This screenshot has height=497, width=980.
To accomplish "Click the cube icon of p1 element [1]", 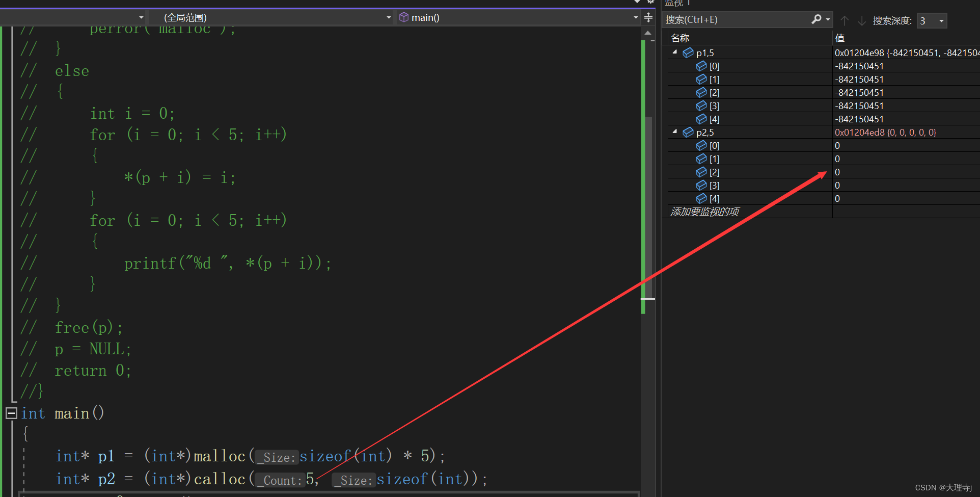I will [701, 79].
